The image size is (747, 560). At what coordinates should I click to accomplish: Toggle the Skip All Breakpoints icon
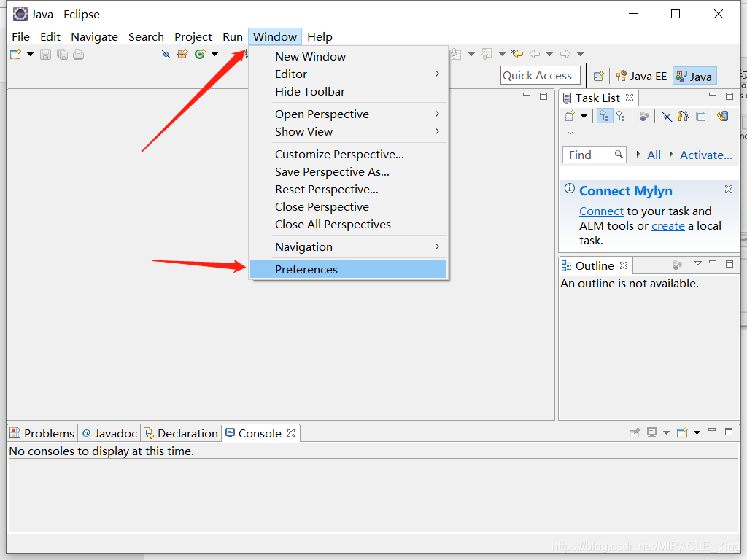pos(166,54)
